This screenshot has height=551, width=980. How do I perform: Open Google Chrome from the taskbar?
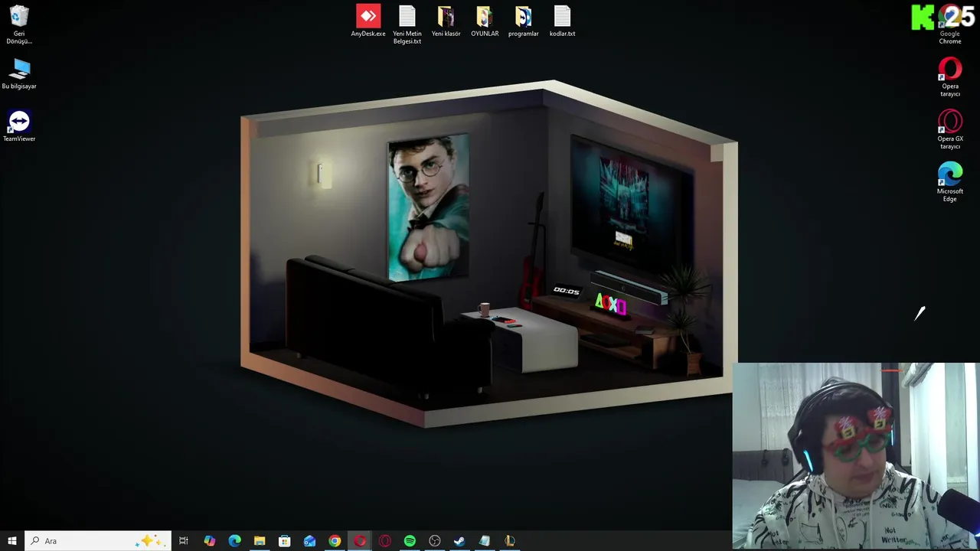coord(335,541)
